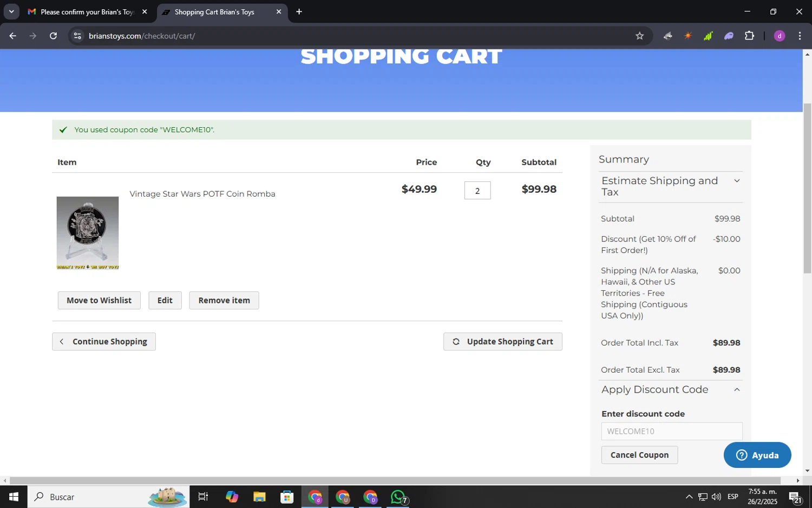Open Vintage Star Wars POTF Coin Romba link
The height and width of the screenshot is (508, 812).
[x=202, y=194]
